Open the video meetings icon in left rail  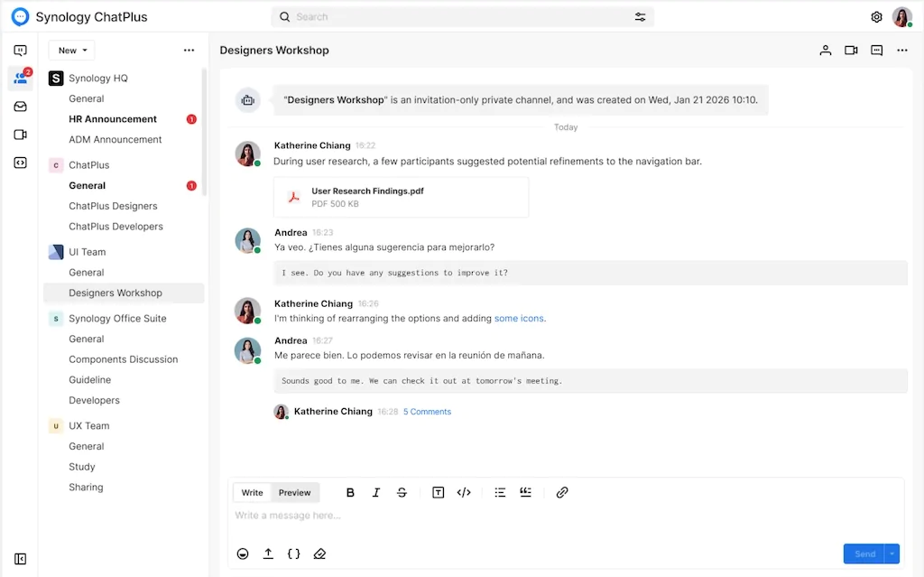pyautogui.click(x=20, y=135)
